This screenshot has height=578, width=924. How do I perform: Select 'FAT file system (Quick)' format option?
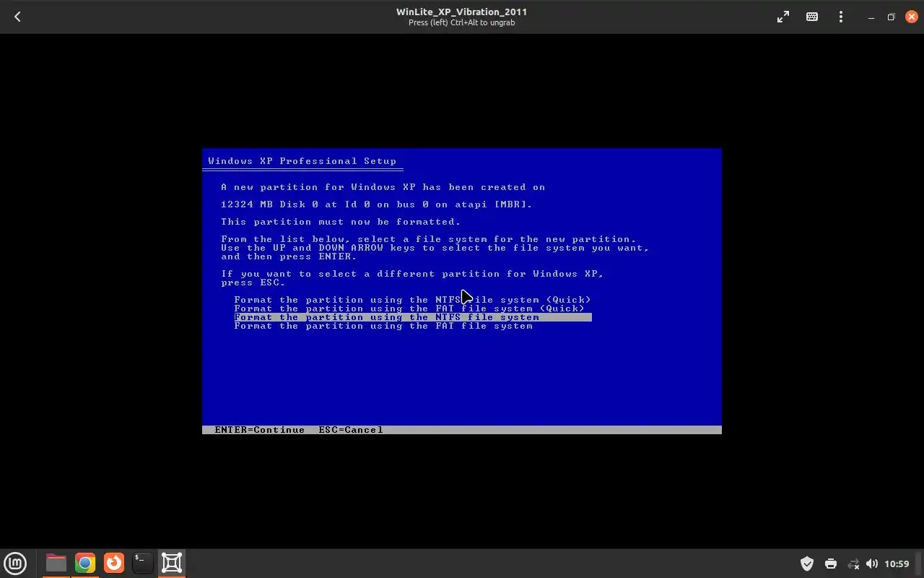point(409,309)
